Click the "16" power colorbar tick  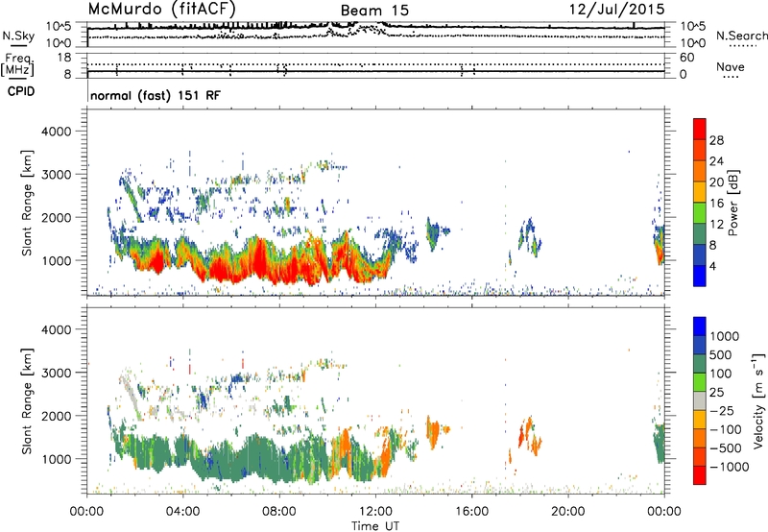pos(716,204)
